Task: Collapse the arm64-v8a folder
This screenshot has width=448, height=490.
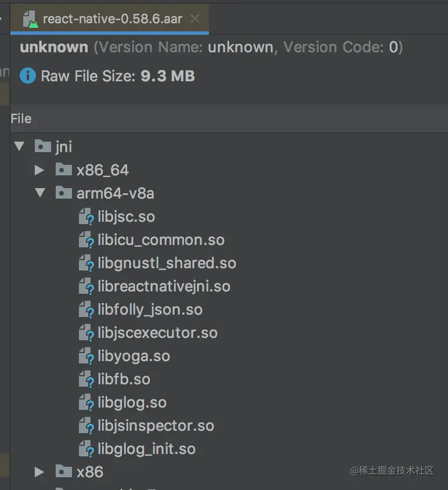Action: coord(39,193)
